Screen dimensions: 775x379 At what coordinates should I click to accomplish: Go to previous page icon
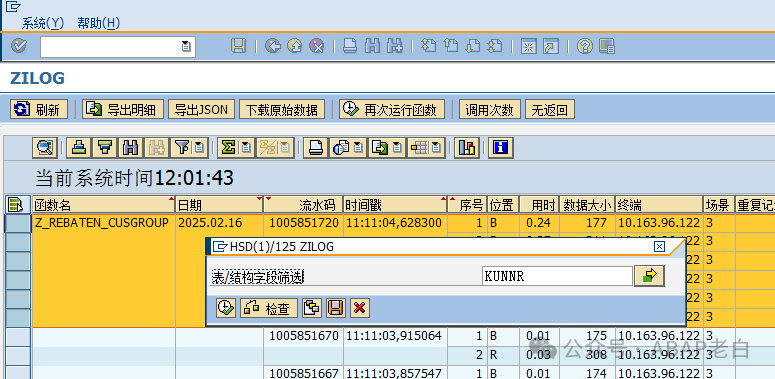click(x=450, y=46)
